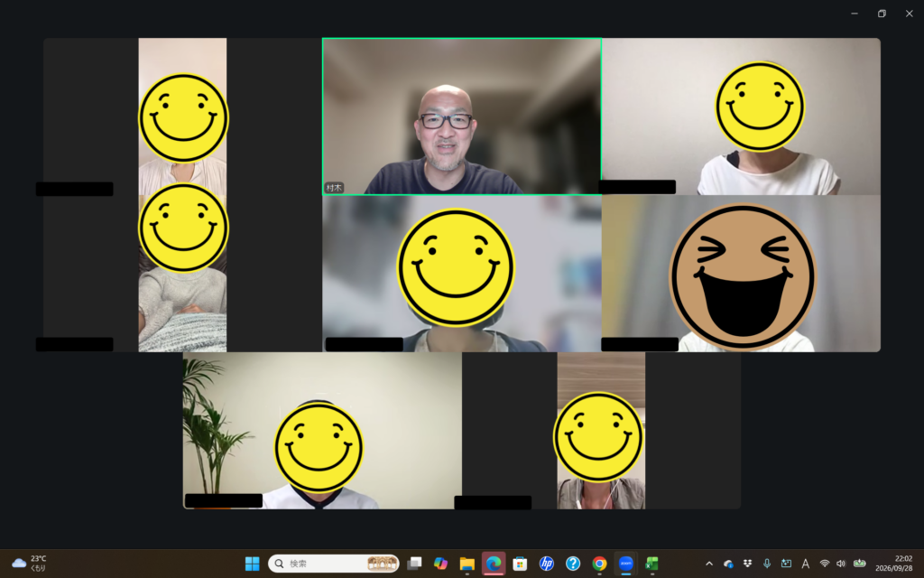Select the video tile with the palm plant
Image resolution: width=924 pixels, height=578 pixels.
[322, 431]
